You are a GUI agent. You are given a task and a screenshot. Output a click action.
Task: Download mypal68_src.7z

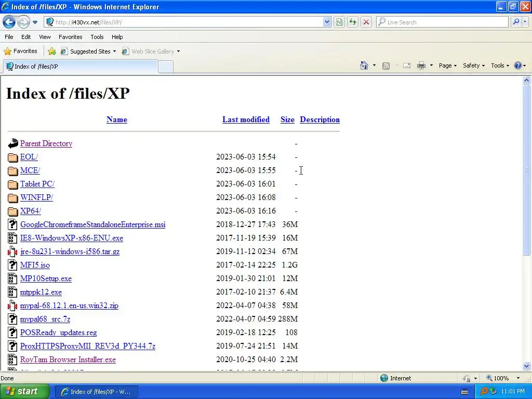[45, 319]
